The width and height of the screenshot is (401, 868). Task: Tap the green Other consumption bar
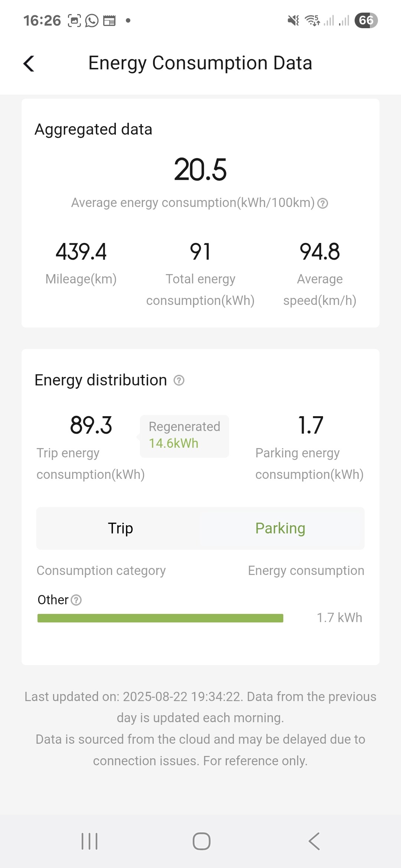pyautogui.click(x=160, y=618)
